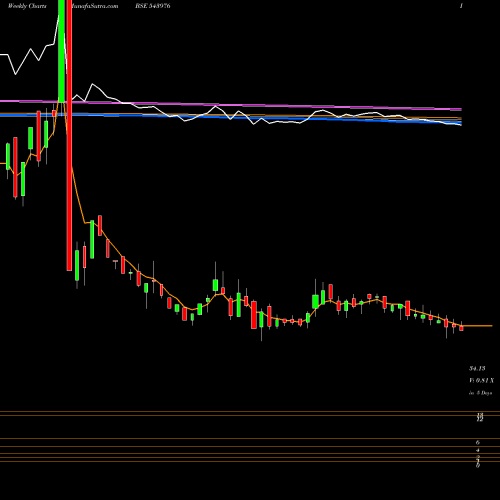Click the last red candle on the chart
500x500 pixels.
(461, 328)
